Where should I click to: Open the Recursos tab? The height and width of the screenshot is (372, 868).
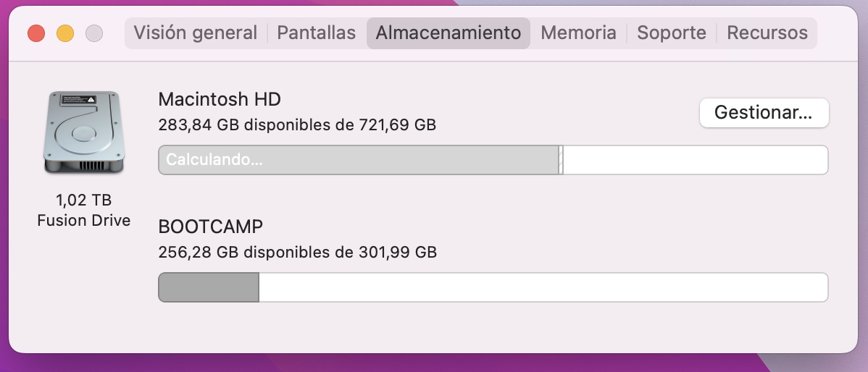pyautogui.click(x=767, y=33)
